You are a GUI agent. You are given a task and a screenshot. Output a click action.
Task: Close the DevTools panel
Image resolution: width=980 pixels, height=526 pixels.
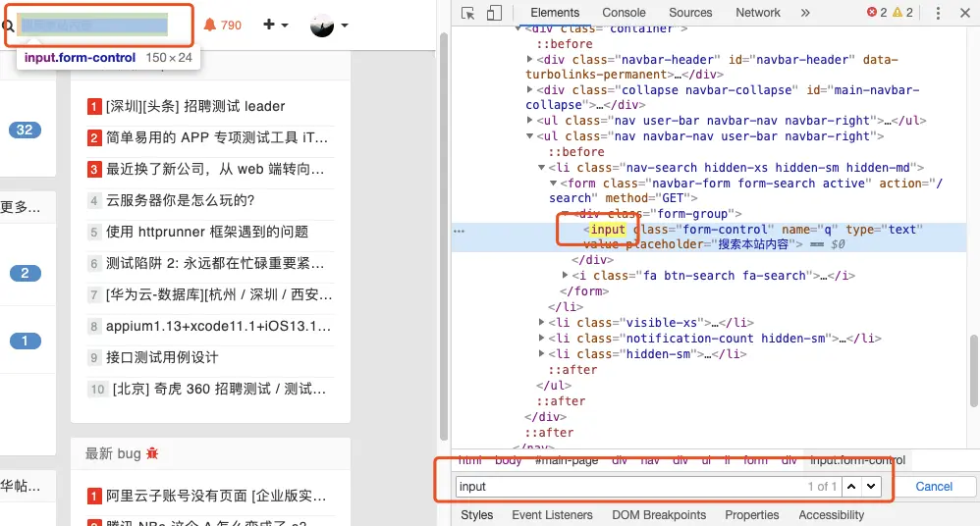tap(965, 13)
